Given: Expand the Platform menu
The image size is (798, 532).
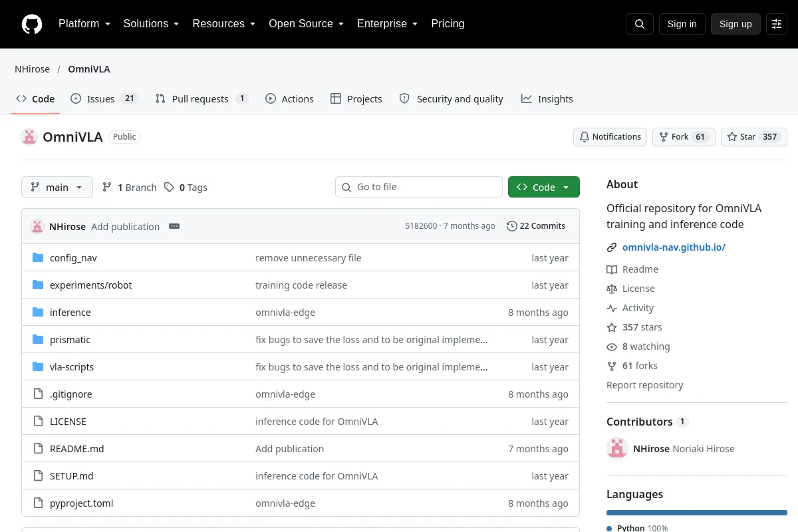Looking at the screenshot, I should click(x=84, y=24).
